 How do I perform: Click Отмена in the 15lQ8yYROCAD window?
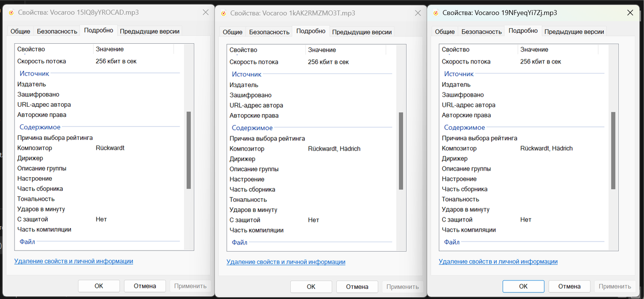(x=145, y=286)
